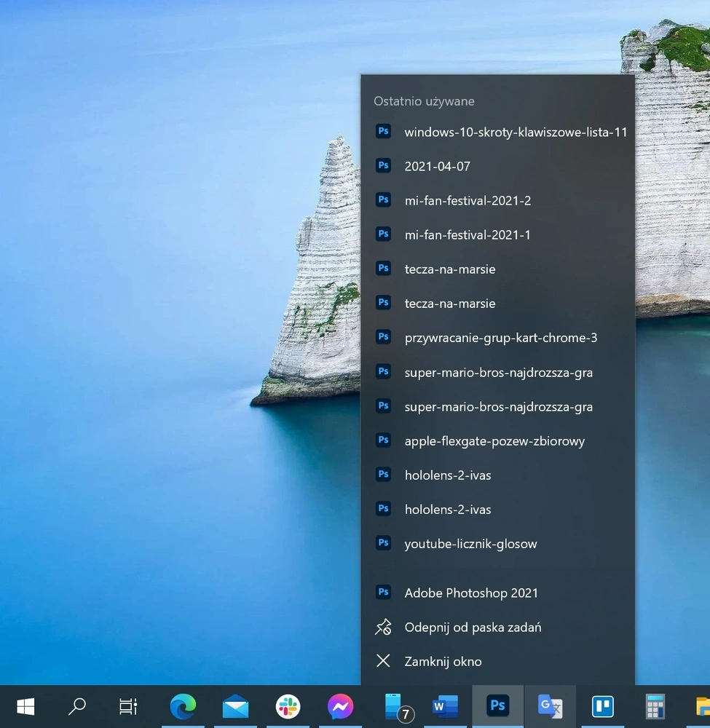Open the Windows Start menu

click(25, 707)
